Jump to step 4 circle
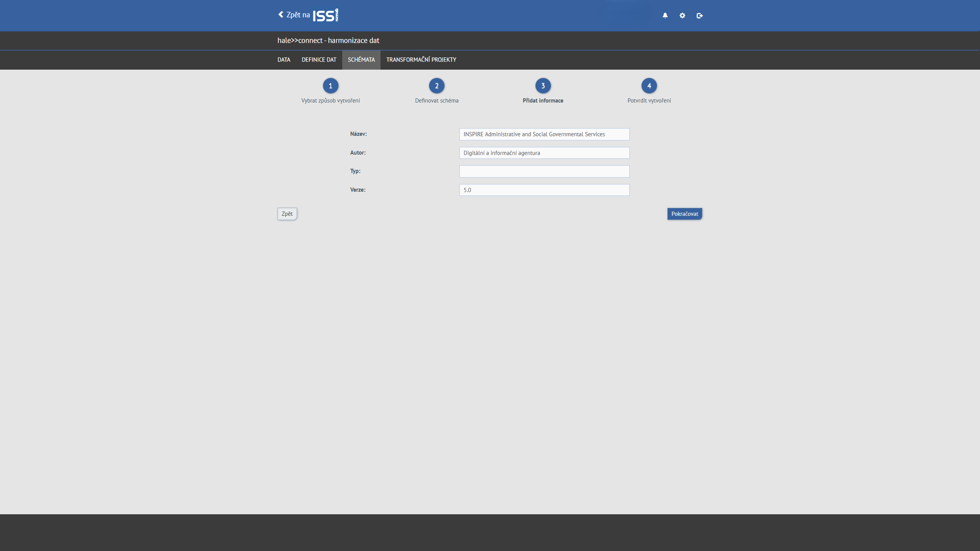The width and height of the screenshot is (980, 551). [x=649, y=86]
